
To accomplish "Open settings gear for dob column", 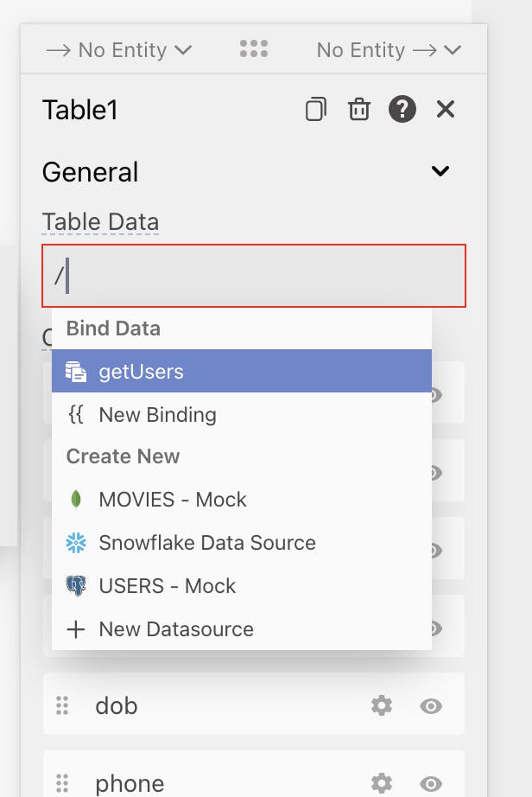I will coord(381,705).
